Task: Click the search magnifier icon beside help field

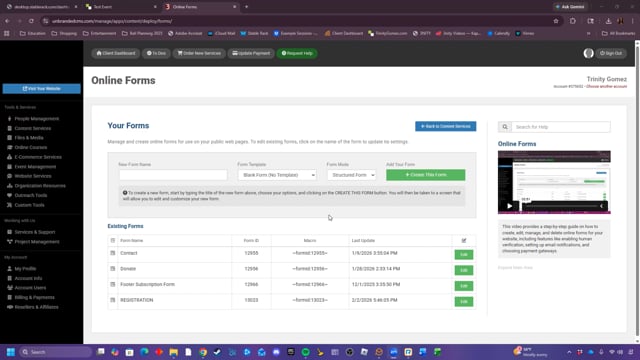Action: pos(505,127)
